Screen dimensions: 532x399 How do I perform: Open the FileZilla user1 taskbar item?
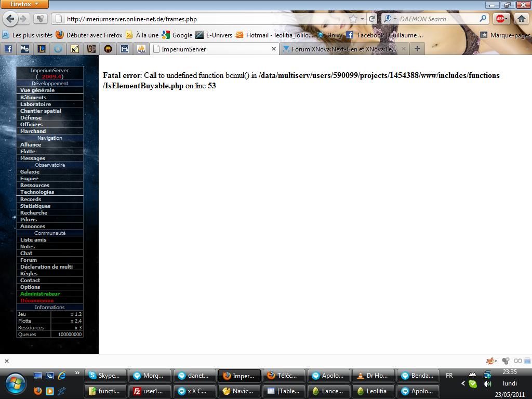pos(150,391)
